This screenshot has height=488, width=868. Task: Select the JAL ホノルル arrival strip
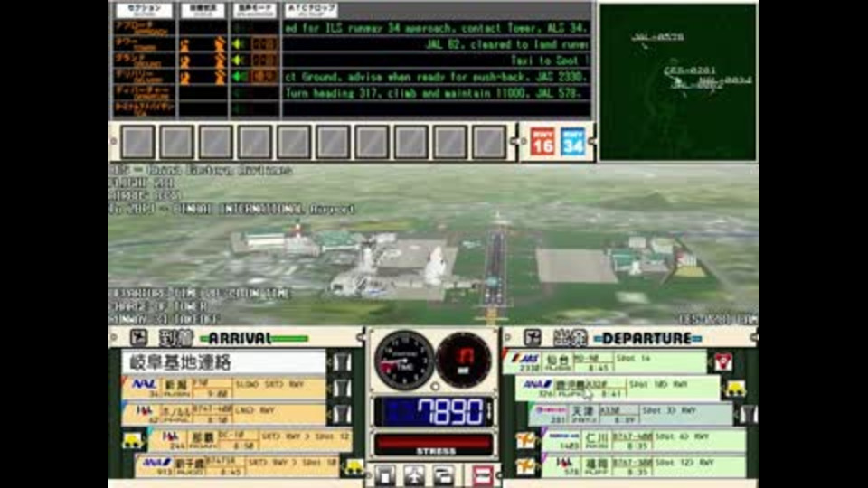(223, 414)
